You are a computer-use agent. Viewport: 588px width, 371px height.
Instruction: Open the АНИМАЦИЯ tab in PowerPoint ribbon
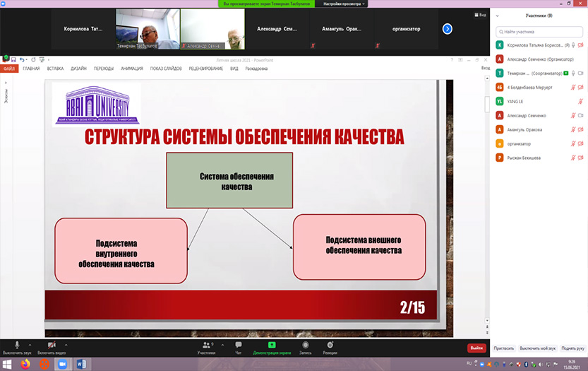(x=131, y=69)
